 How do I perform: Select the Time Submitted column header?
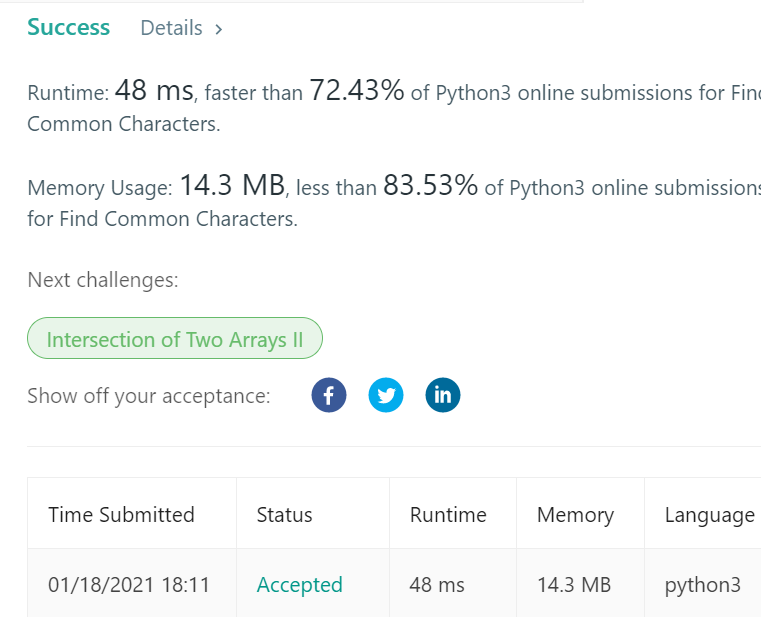[121, 515]
